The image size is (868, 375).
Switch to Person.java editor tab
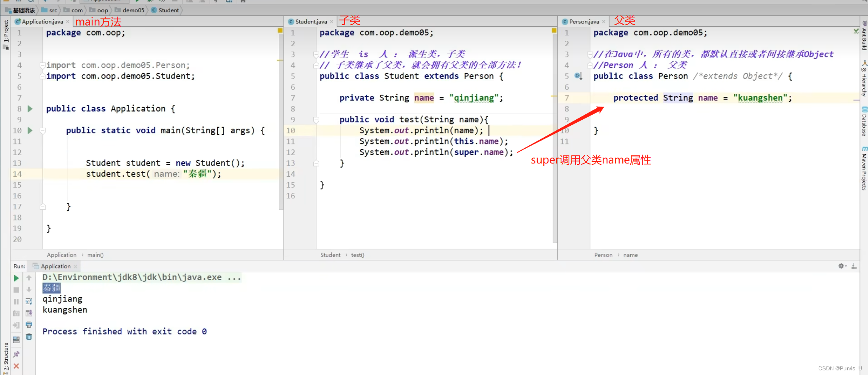click(x=584, y=22)
